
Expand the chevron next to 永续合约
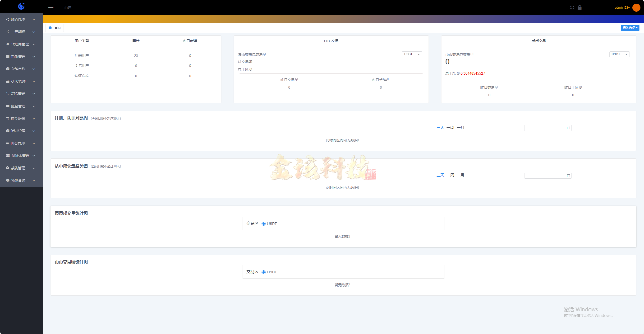pyautogui.click(x=34, y=69)
